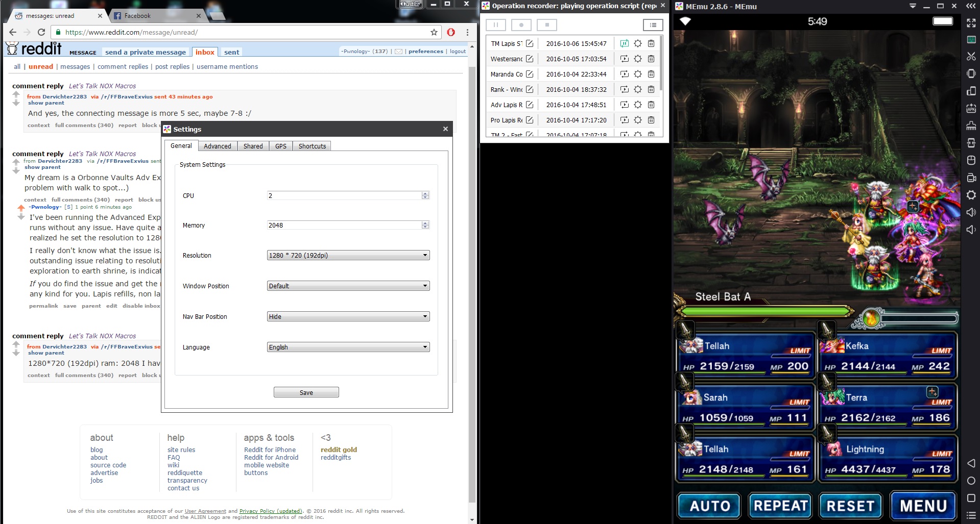Raise the MEmu volume
This screenshot has height=524, width=980.
[x=971, y=212]
